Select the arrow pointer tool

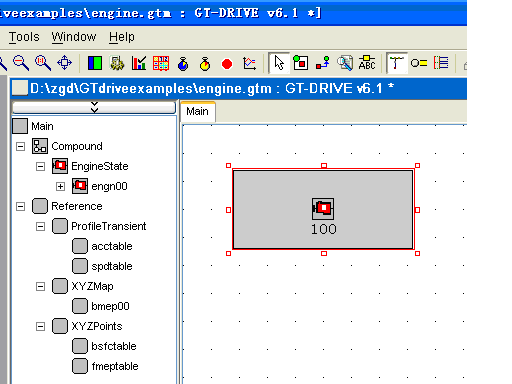(279, 63)
